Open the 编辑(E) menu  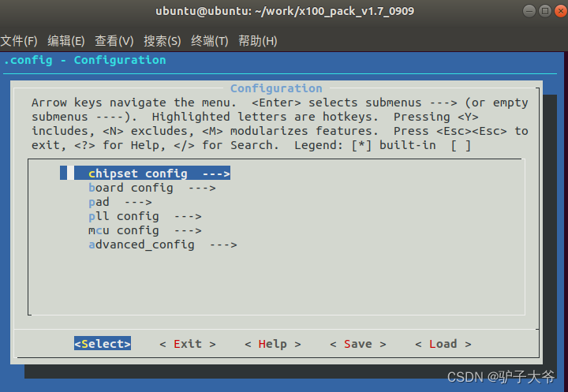tap(66, 41)
